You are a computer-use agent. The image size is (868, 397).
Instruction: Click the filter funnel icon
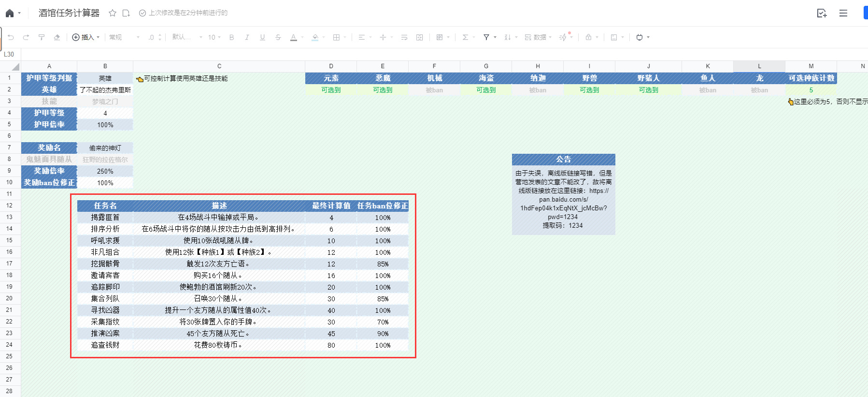tap(486, 37)
